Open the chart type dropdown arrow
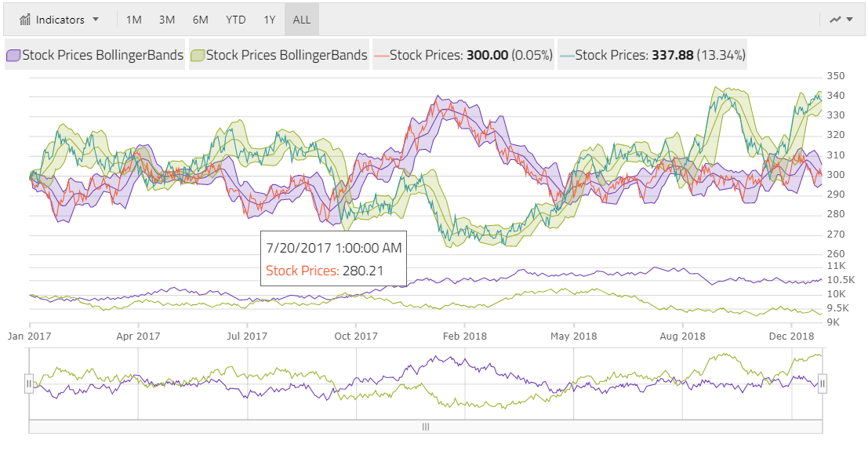Image resolution: width=868 pixels, height=451 pixels. [x=850, y=20]
